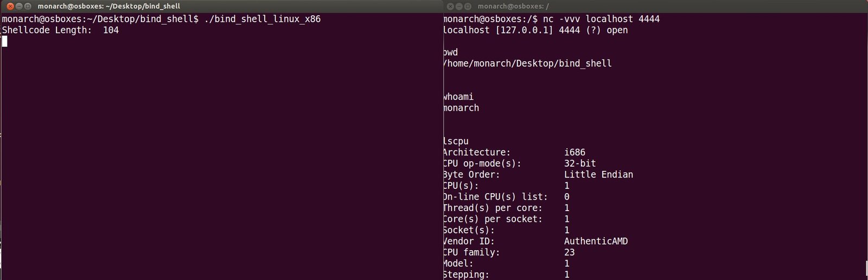Click the scrollbar thumb of right terminal
Screen dimensions: 868x280
pos(866,269)
